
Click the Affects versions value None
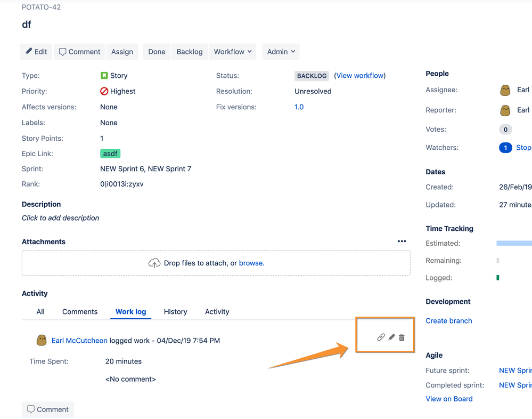[109, 107]
